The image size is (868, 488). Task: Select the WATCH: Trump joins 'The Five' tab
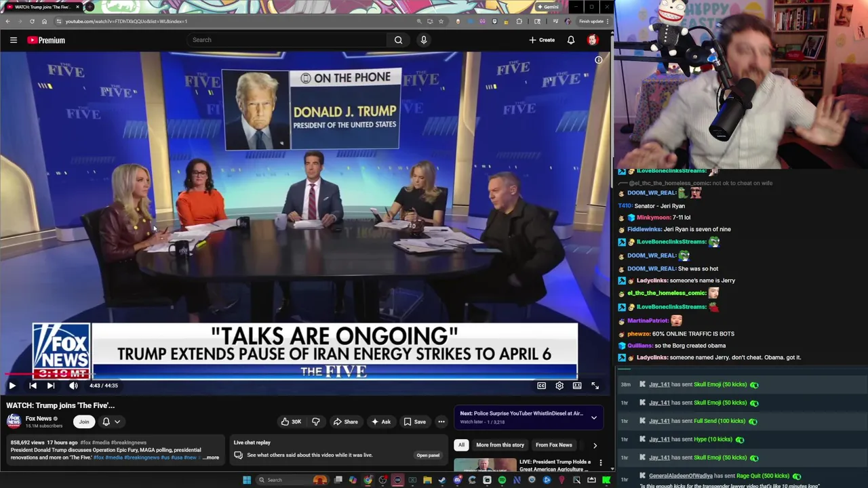pyautogui.click(x=41, y=7)
